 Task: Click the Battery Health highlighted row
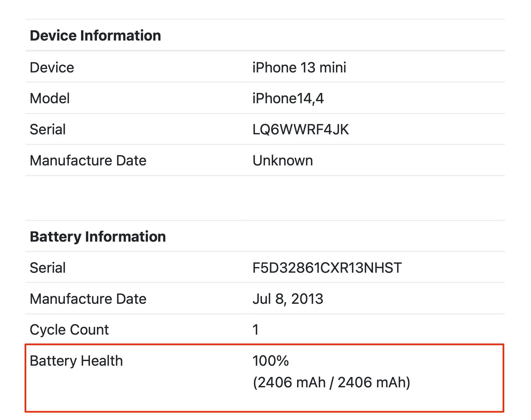click(264, 378)
